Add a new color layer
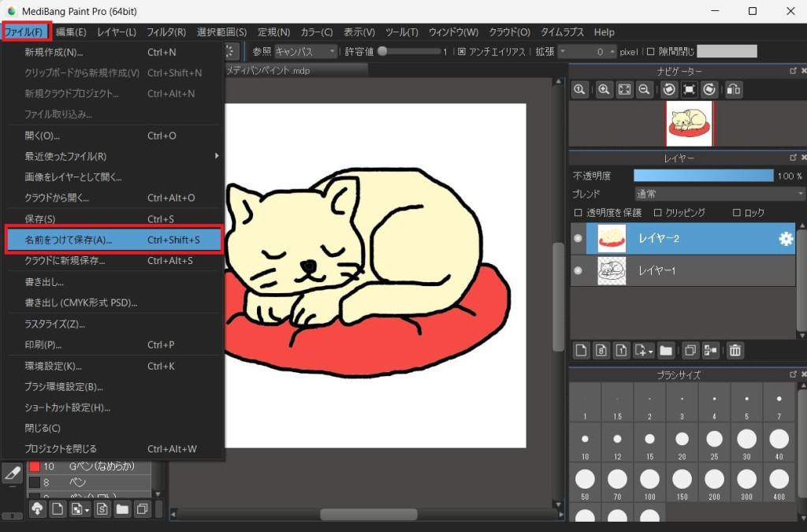This screenshot has height=532, width=807. point(581,351)
